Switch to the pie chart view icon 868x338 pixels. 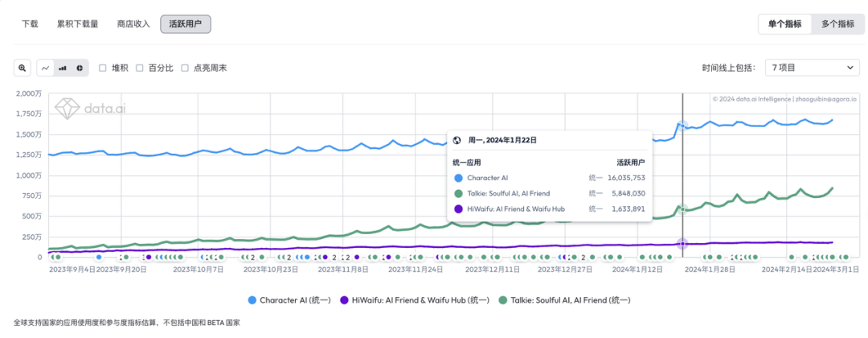point(79,68)
